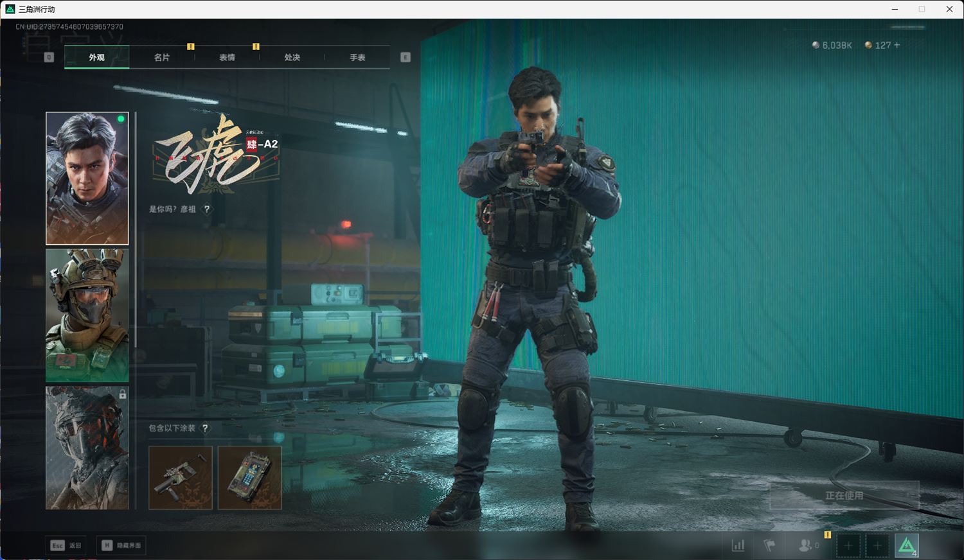Open the 名片 tab
This screenshot has width=964, height=560.
[162, 57]
